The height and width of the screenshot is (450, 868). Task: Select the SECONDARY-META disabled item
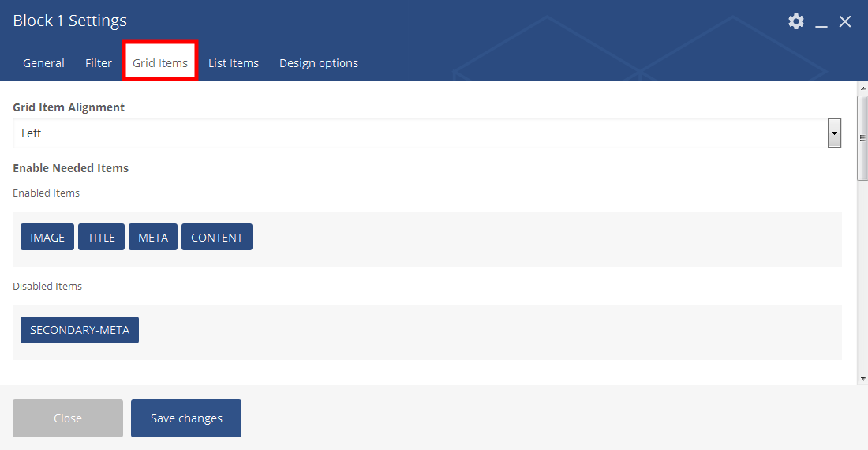(80, 330)
